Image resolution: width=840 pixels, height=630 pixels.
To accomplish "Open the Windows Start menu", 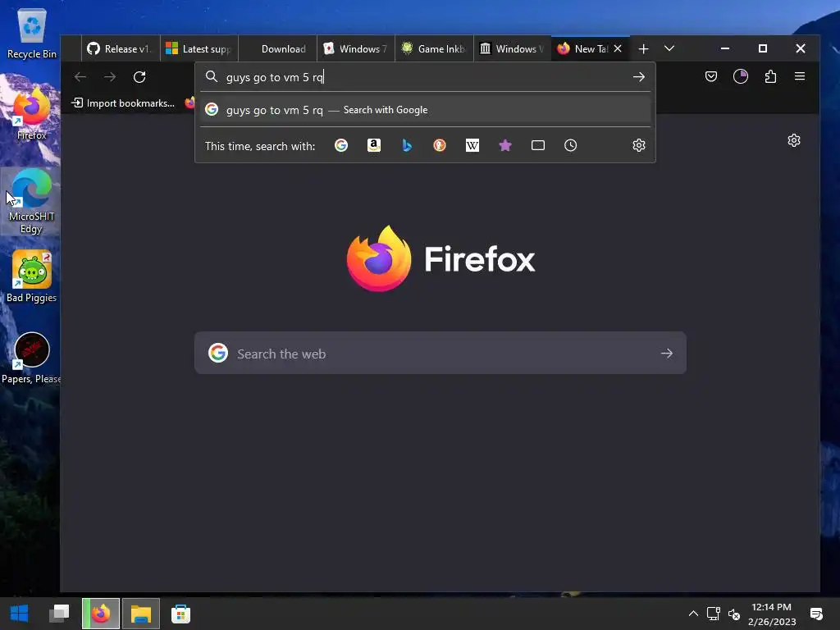I will [x=20, y=614].
